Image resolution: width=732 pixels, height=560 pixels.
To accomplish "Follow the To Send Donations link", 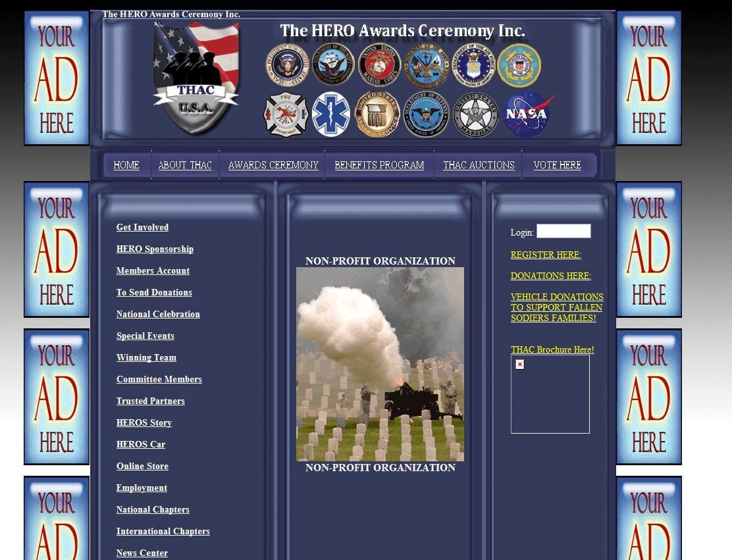I will click(154, 292).
